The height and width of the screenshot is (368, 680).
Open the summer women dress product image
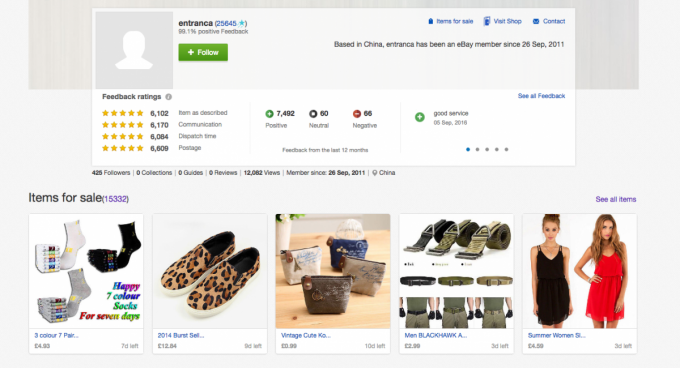pos(579,271)
